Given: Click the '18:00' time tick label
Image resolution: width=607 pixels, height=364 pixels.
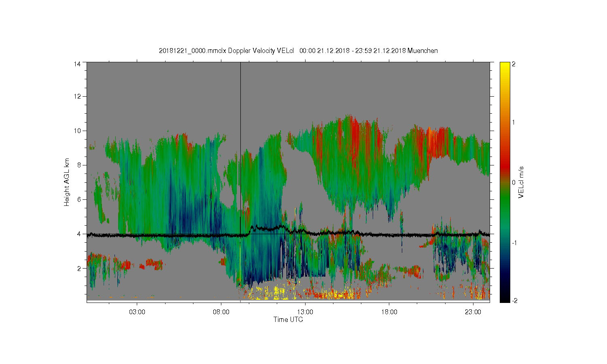Looking at the screenshot, I should pos(389,312).
